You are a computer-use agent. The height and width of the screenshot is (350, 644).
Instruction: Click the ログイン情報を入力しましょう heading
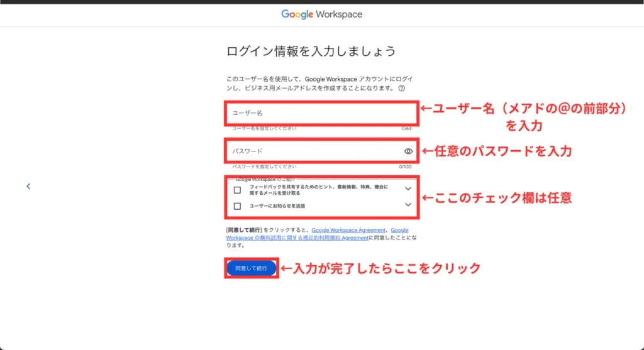(x=311, y=51)
